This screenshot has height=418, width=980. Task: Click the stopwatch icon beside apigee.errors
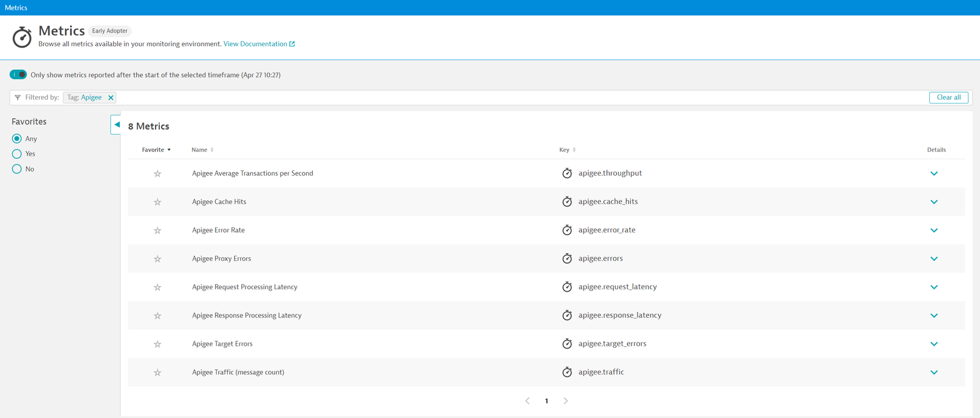tap(567, 258)
